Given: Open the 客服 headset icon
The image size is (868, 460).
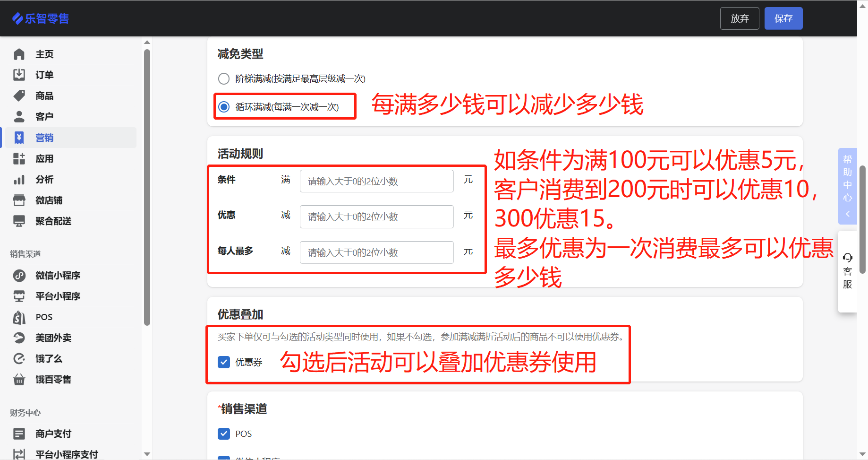Looking at the screenshot, I should coord(848,258).
